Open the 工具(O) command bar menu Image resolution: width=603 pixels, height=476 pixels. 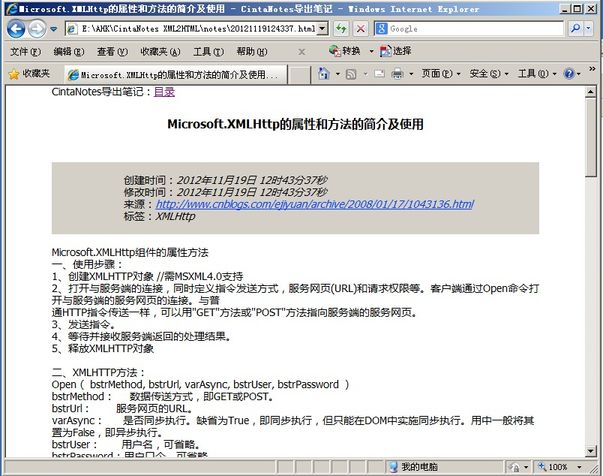[537, 73]
